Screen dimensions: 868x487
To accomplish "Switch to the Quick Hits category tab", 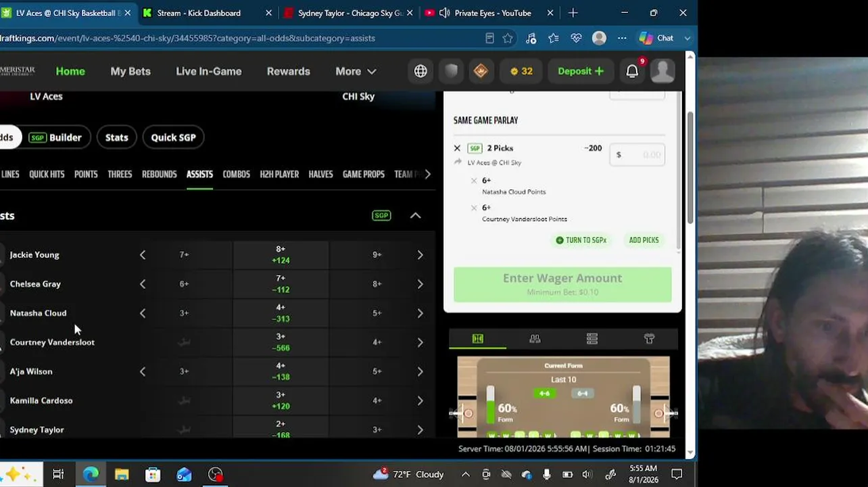I will (x=47, y=174).
